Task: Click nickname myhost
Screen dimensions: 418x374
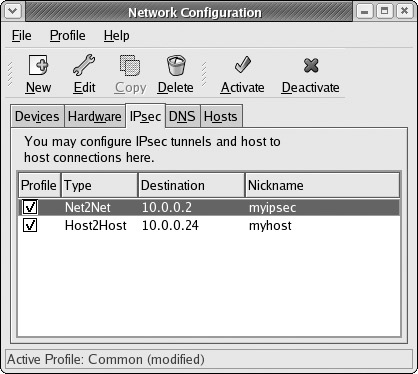Action: point(270,226)
